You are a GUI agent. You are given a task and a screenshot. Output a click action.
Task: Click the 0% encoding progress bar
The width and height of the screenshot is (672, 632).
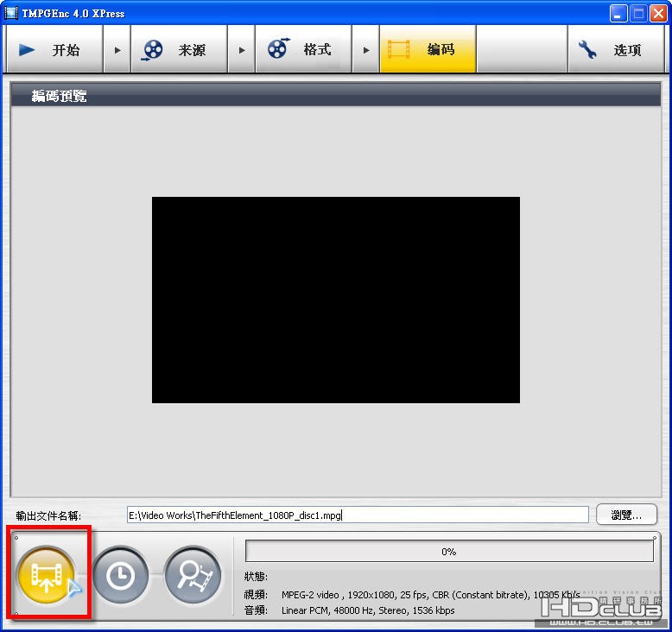(449, 551)
